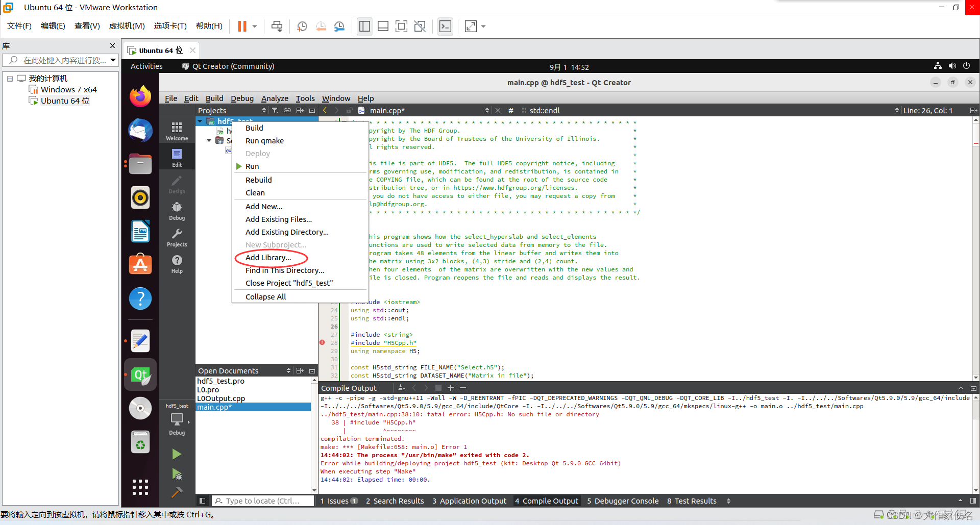Take a VM snapshot in VMware toolbar

coord(302,26)
